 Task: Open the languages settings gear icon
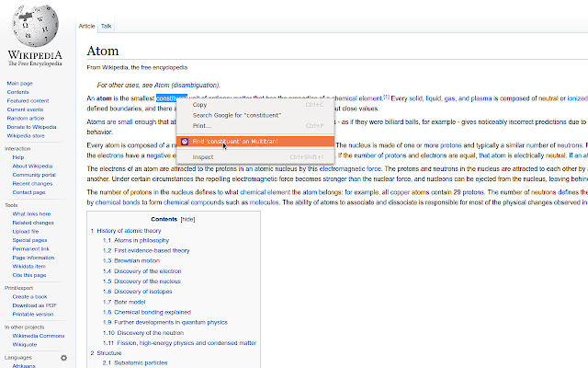tap(63, 358)
